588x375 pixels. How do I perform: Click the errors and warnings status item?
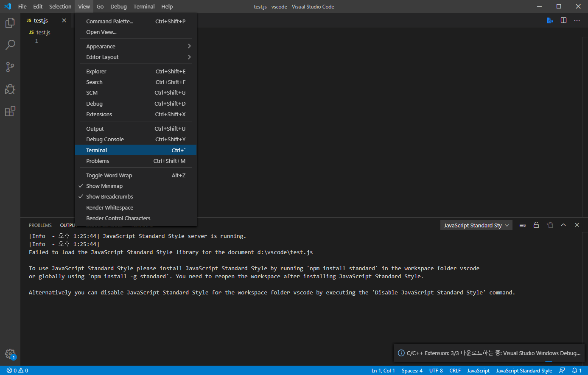click(x=17, y=370)
